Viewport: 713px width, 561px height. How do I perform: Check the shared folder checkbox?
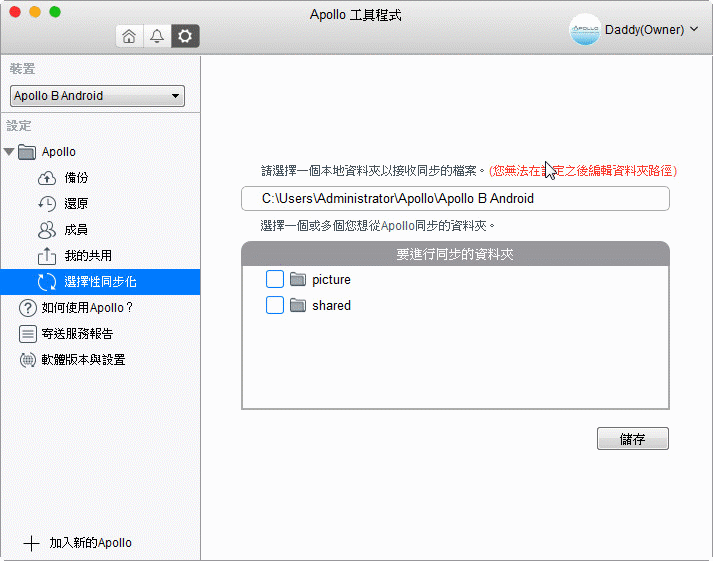pos(275,305)
